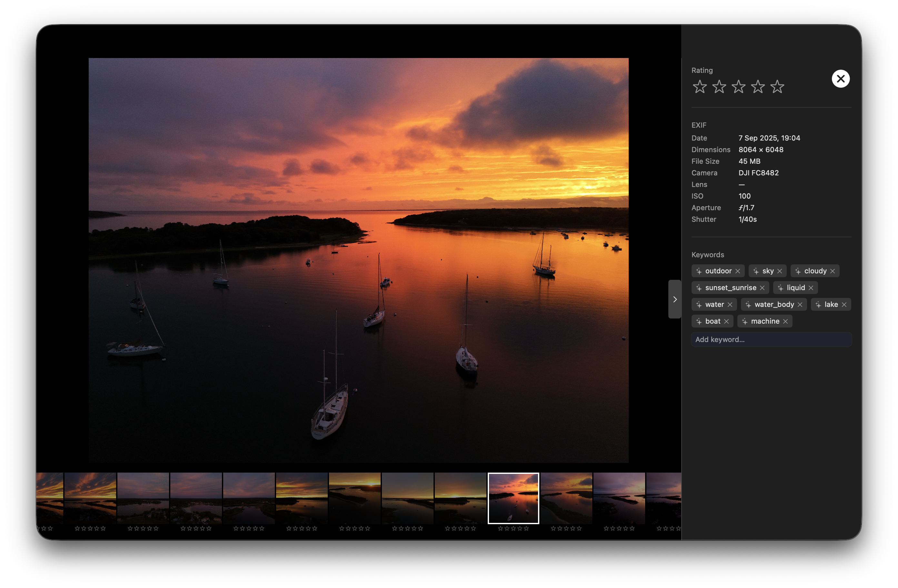Delete the lake keyword tag
Screen dimensions: 898x588
tap(844, 304)
